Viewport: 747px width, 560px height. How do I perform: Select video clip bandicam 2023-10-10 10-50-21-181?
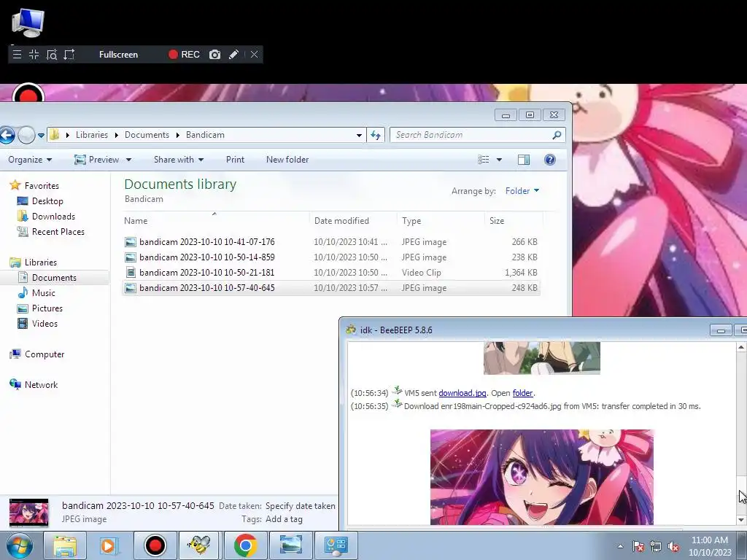click(331, 273)
